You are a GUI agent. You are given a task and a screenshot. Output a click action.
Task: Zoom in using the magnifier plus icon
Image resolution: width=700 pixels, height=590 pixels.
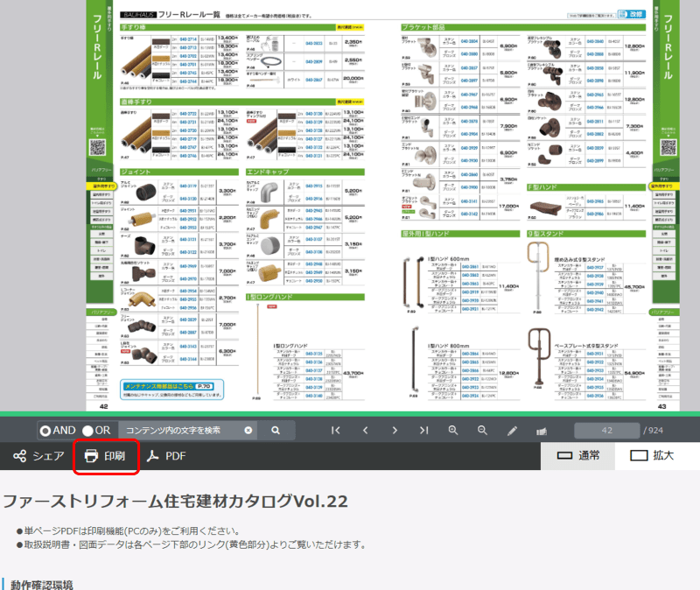pyautogui.click(x=452, y=430)
